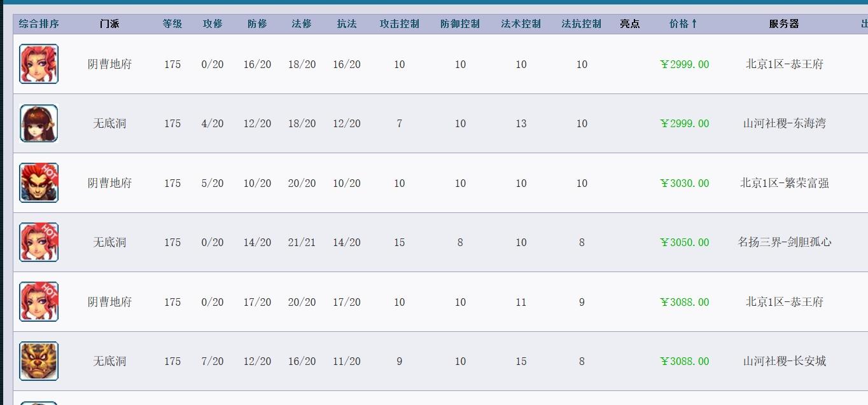Click the avatar of ¥2999.00 恭王府 listing
Viewport: 868px width, 405px height.
coord(39,64)
